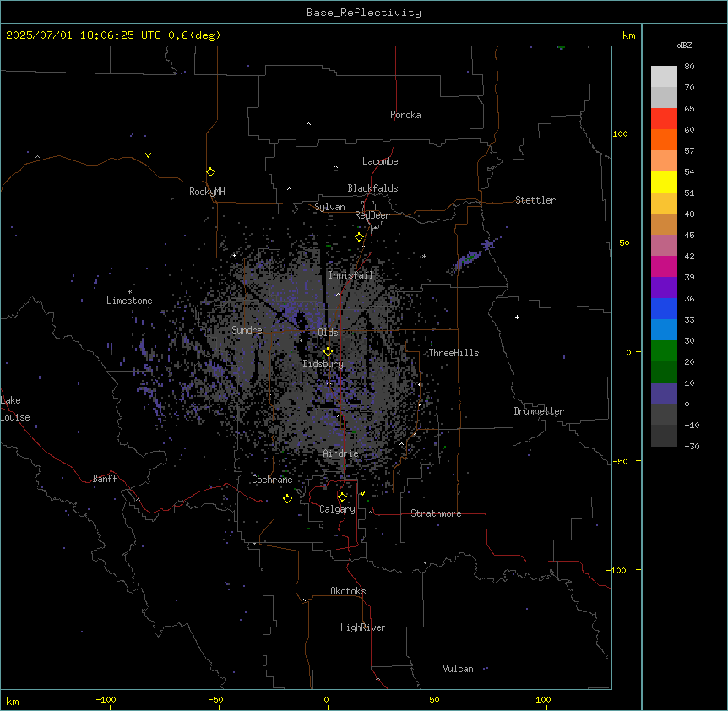This screenshot has height=711, width=728.
Task: Click the Airdrie city label
Action: (x=341, y=453)
